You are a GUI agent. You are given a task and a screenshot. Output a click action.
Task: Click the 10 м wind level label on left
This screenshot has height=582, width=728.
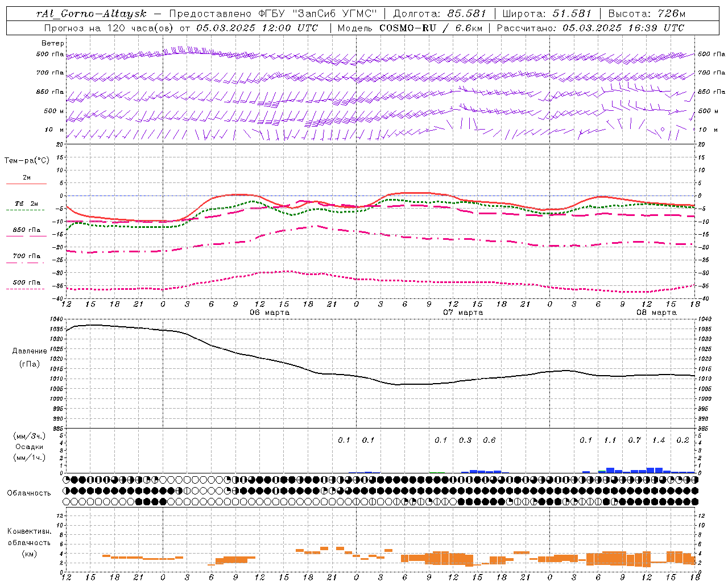click(x=54, y=130)
